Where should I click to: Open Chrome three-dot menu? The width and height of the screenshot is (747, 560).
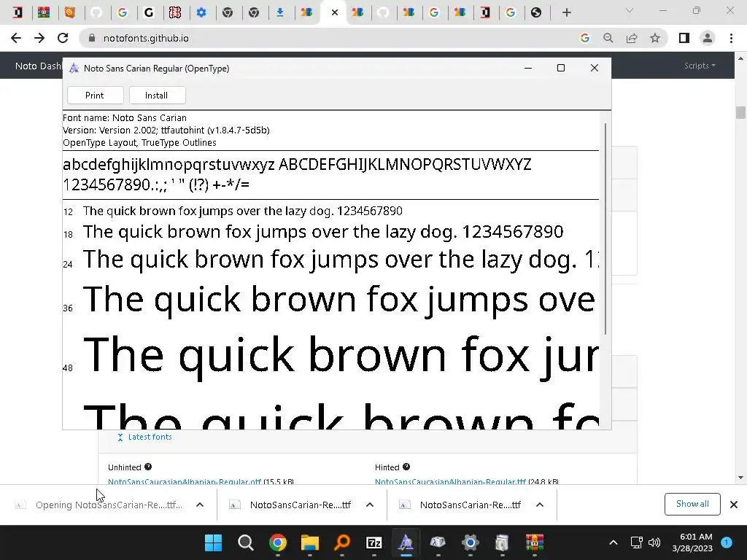click(x=731, y=38)
